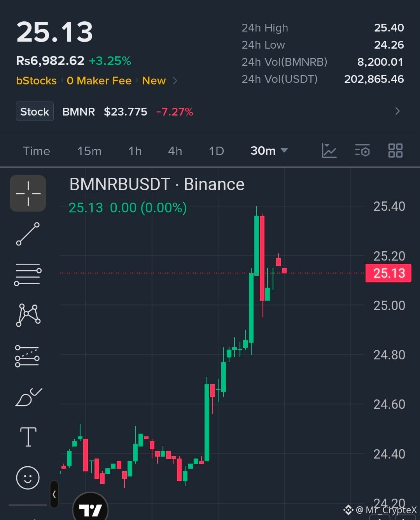This screenshot has width=420, height=520.
Task: Open the emoji sticker tool
Action: pyautogui.click(x=28, y=478)
